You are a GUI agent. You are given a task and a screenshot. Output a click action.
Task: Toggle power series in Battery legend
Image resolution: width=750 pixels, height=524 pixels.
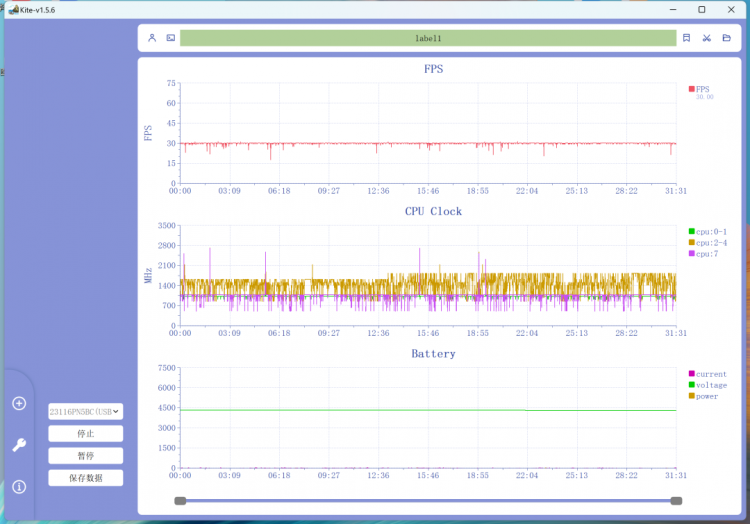(703, 396)
